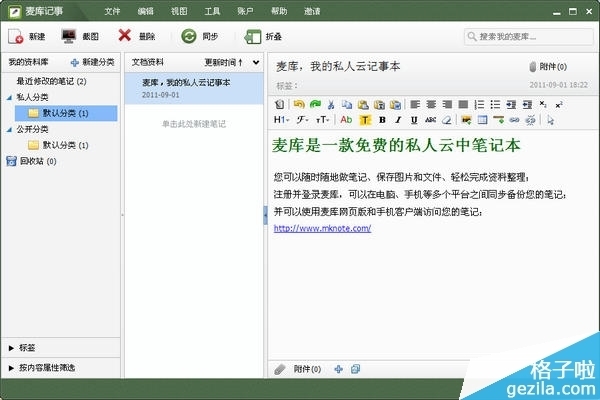
Task: Click the 截图 screenshot tool
Action: coord(80,36)
